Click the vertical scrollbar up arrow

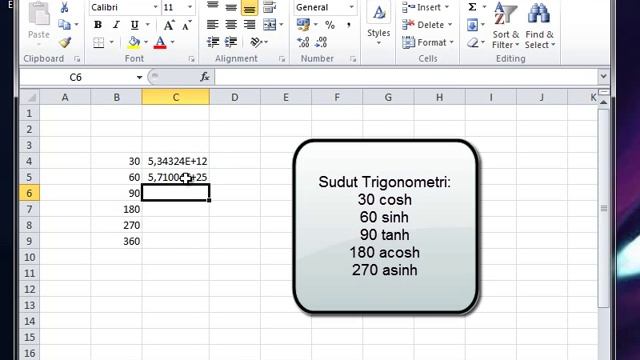pos(603,102)
